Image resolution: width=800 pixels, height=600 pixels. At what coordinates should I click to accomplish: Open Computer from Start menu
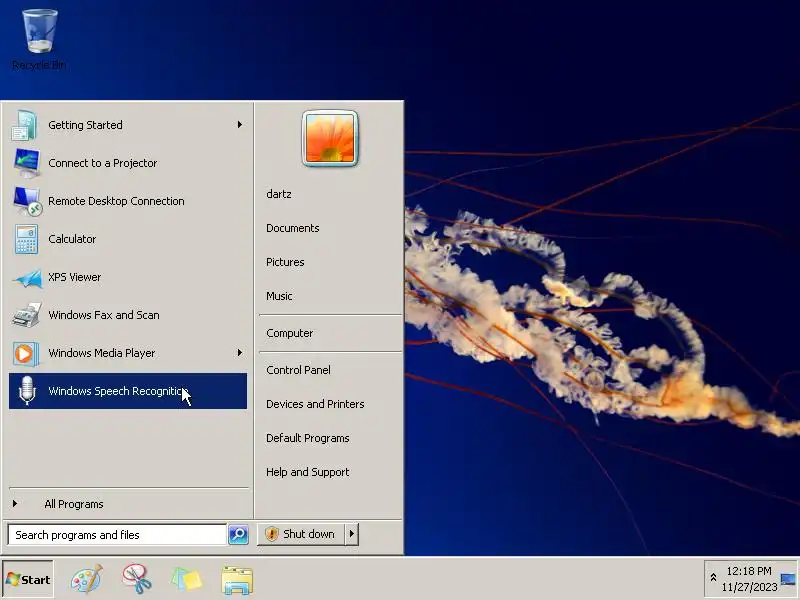[289, 333]
